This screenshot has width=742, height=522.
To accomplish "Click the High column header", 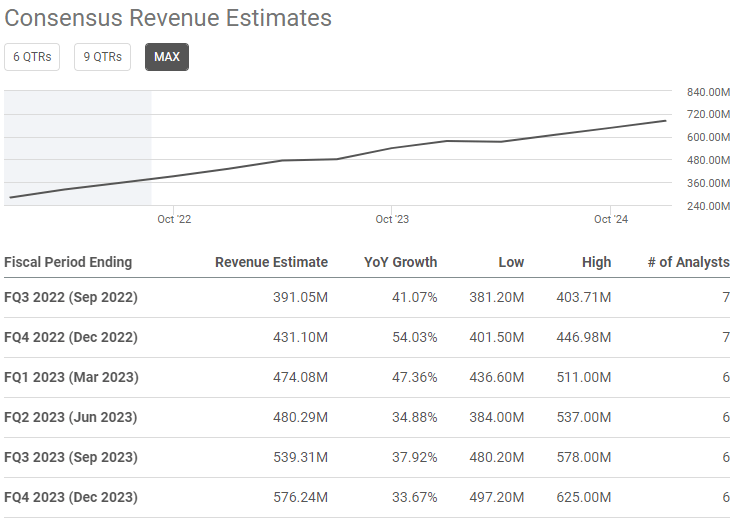I will pos(596,262).
